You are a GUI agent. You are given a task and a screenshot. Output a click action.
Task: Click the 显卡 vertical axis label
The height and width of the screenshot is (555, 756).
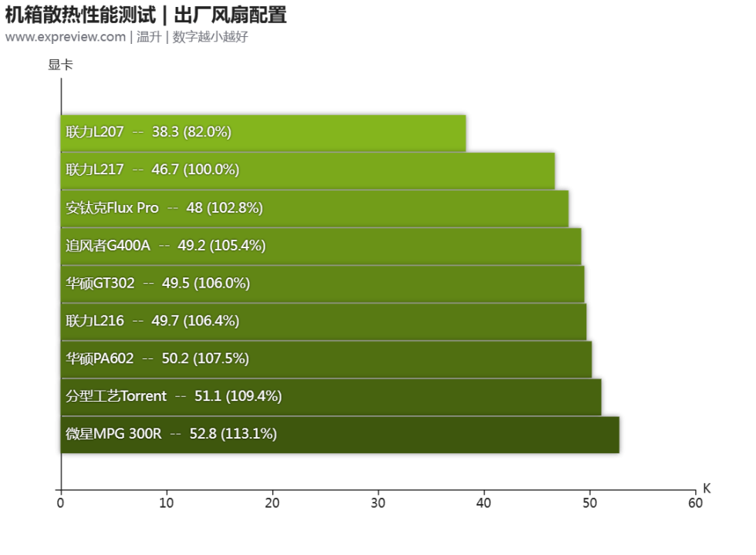point(60,66)
